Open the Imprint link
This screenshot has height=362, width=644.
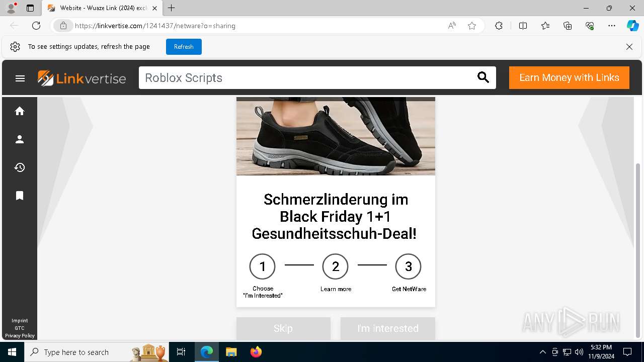[20, 321]
